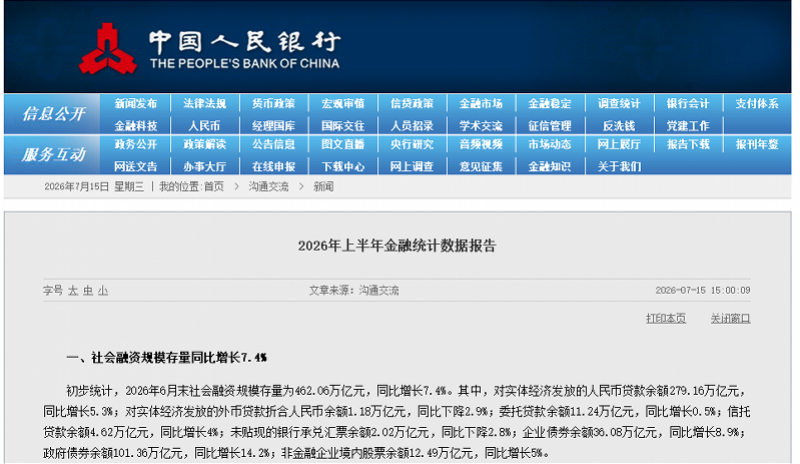Open 党建工作 section
Screen dimensions: 800x464
pos(688,126)
